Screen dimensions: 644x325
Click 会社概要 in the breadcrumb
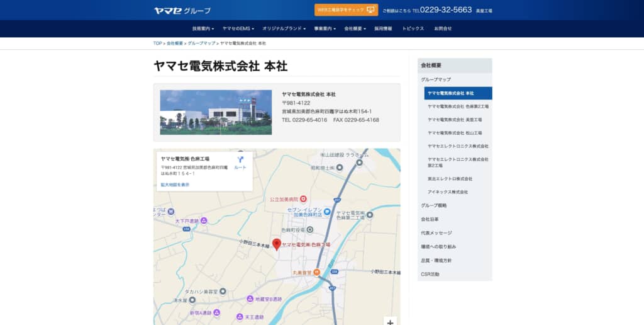pyautogui.click(x=175, y=43)
